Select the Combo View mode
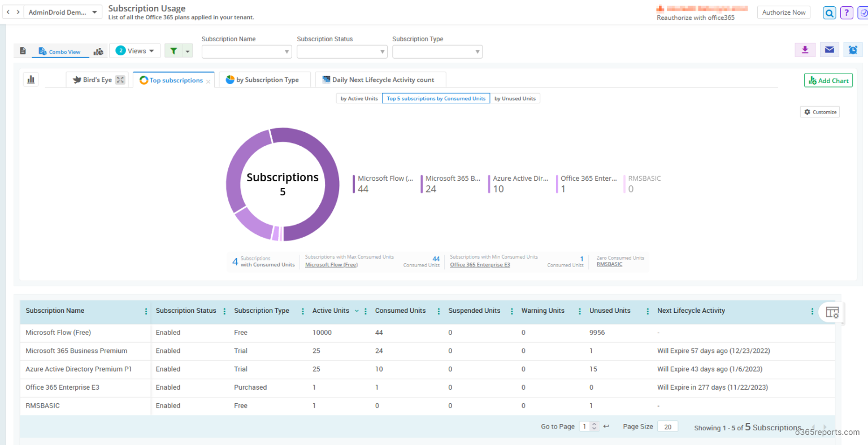This screenshot has height=445, width=868. click(59, 51)
